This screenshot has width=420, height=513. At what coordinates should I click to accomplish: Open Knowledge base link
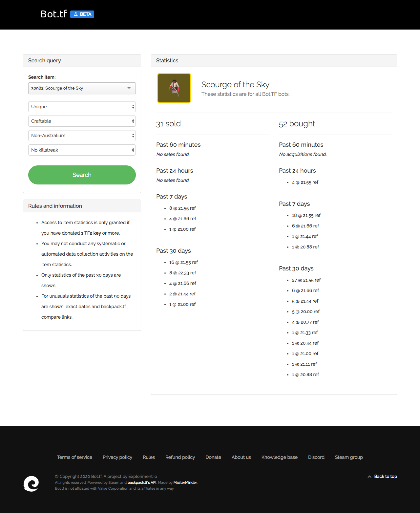[x=280, y=457]
